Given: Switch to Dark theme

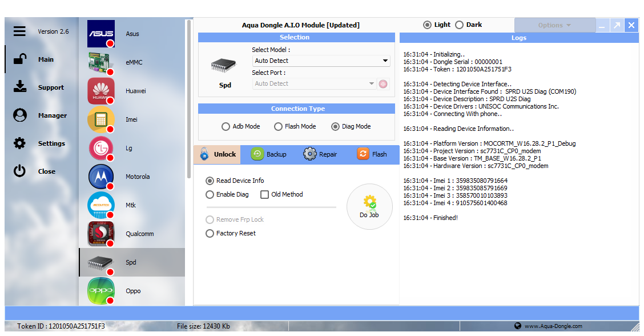Looking at the screenshot, I should [x=469, y=25].
